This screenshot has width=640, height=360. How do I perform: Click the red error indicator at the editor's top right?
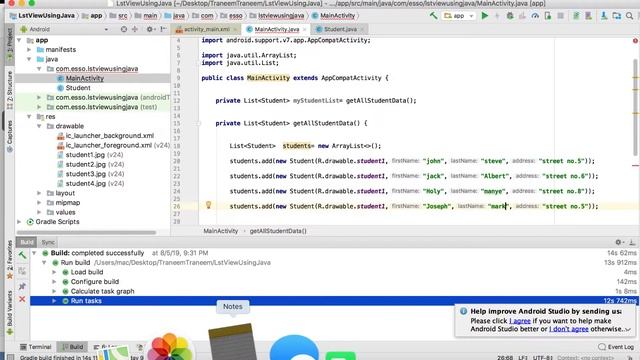click(x=635, y=40)
